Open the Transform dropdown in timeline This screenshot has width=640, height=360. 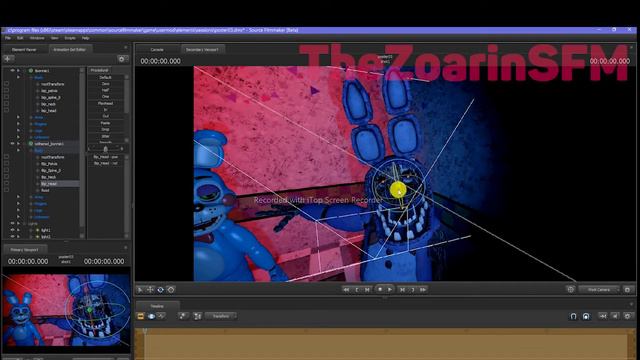click(x=221, y=316)
